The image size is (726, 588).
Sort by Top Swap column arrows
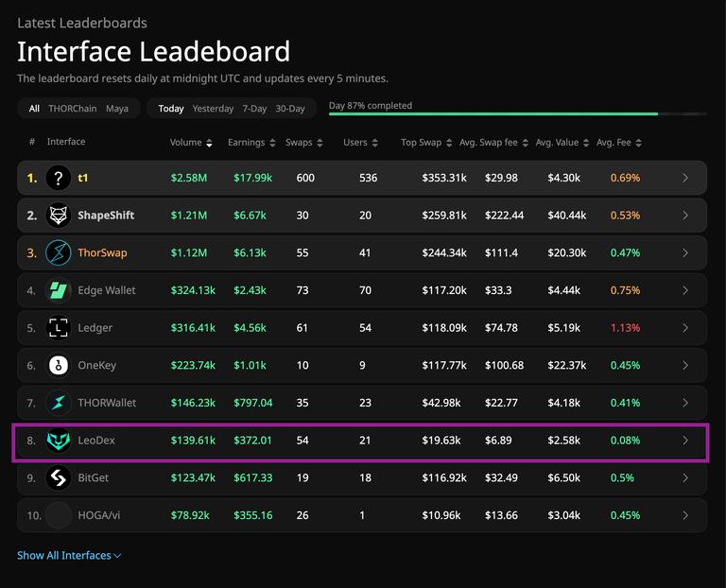click(x=449, y=143)
